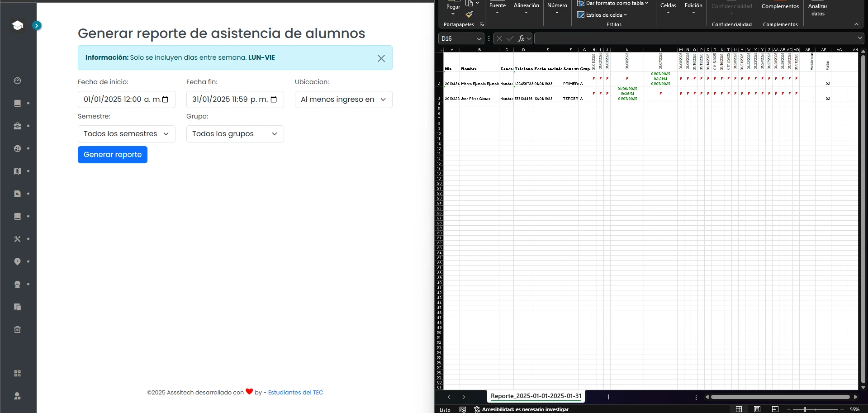
Task: Click the Insert Function fx icon
Action: coord(521,38)
